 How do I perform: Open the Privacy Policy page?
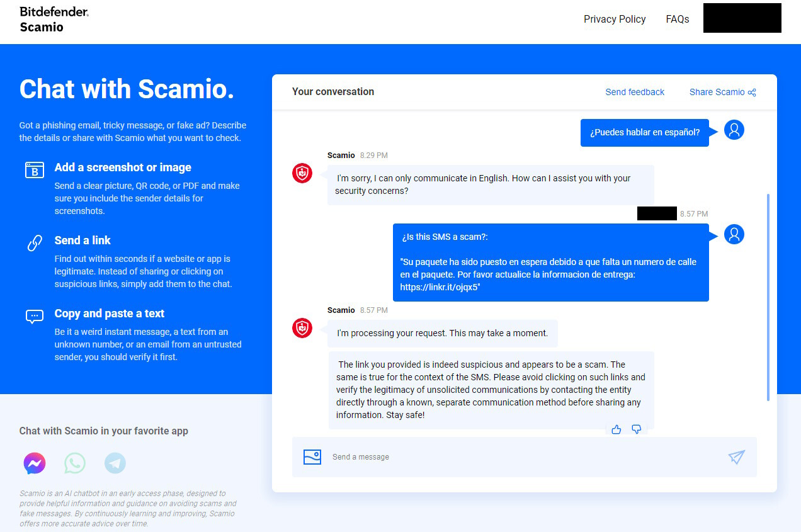[615, 19]
